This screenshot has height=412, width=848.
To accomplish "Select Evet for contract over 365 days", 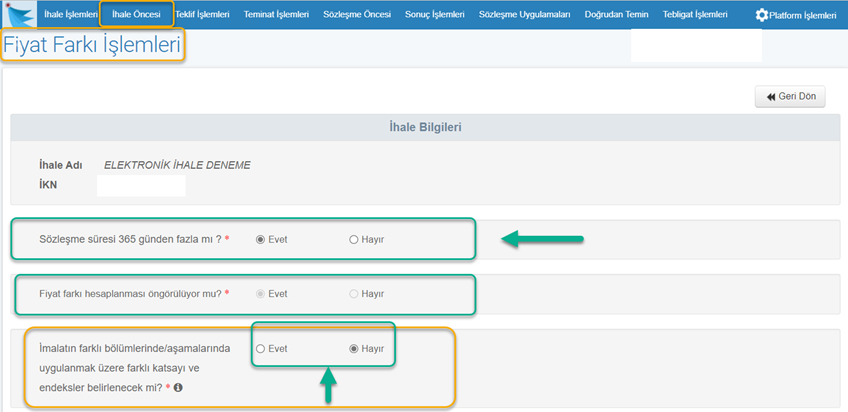I will point(261,240).
